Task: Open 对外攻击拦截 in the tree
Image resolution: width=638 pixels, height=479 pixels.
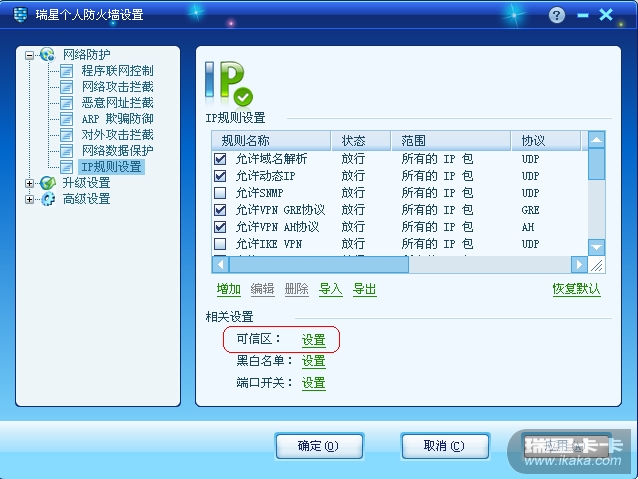Action: 117,135
